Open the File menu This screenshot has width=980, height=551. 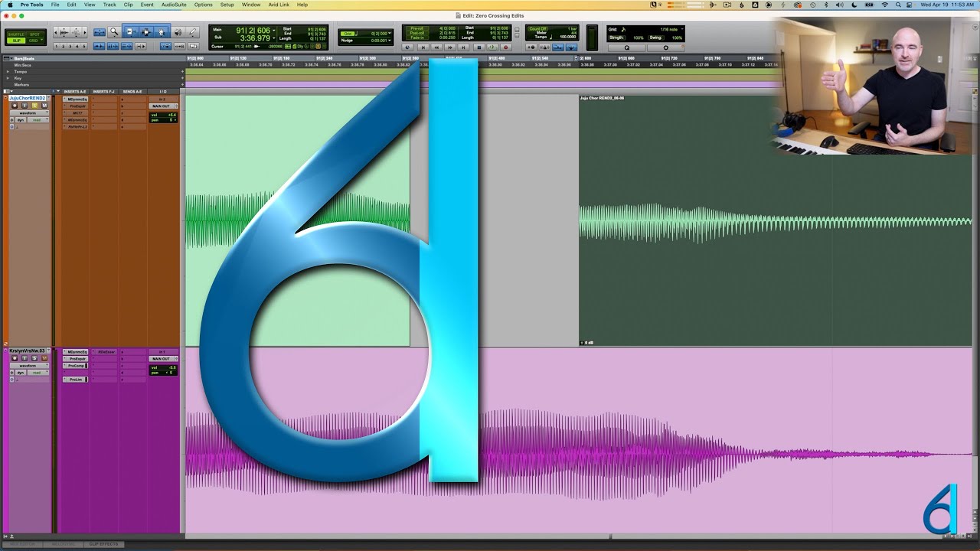[55, 5]
